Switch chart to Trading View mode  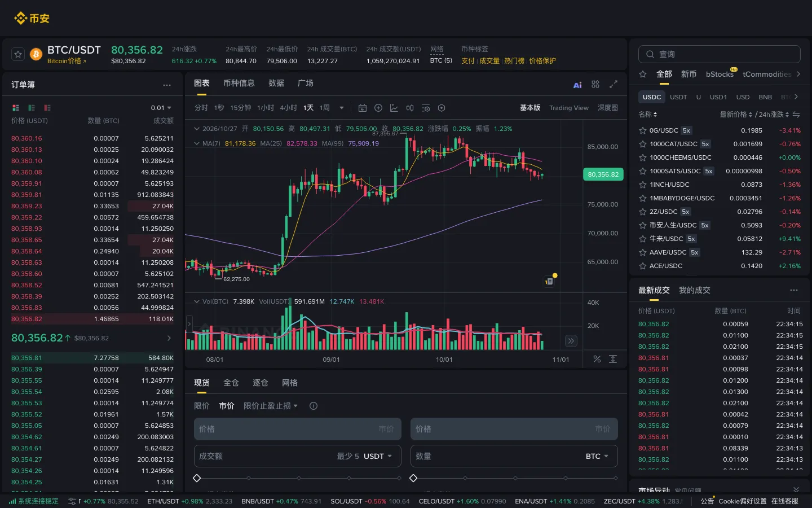(x=569, y=108)
